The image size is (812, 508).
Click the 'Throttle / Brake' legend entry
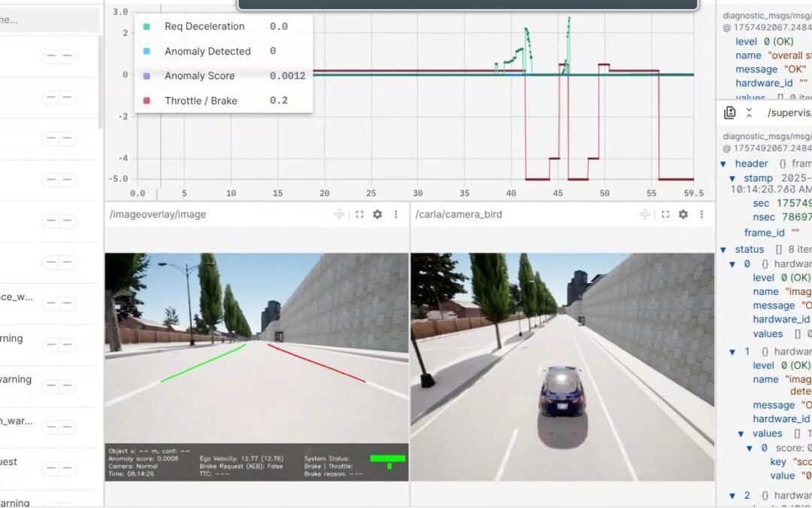(x=201, y=101)
